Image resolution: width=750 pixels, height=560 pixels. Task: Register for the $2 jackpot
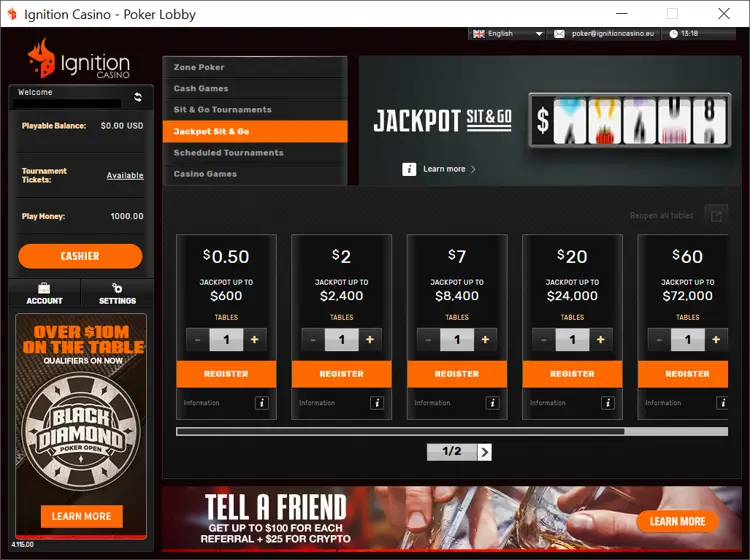click(x=342, y=374)
